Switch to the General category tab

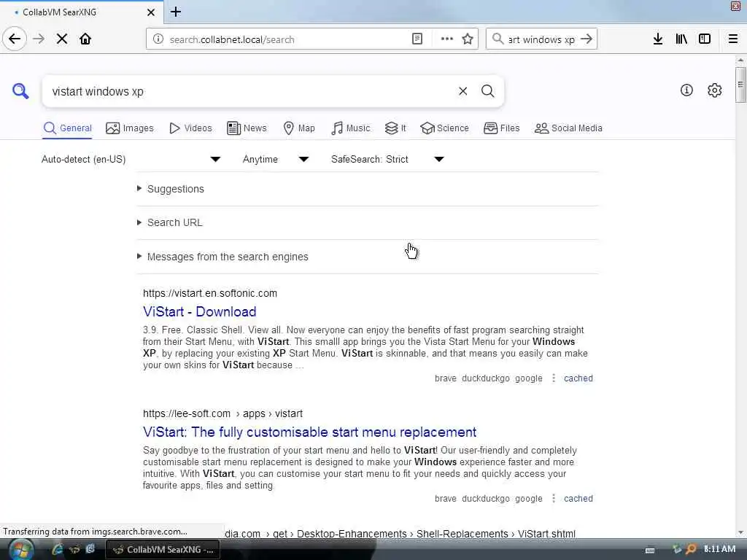(67, 128)
